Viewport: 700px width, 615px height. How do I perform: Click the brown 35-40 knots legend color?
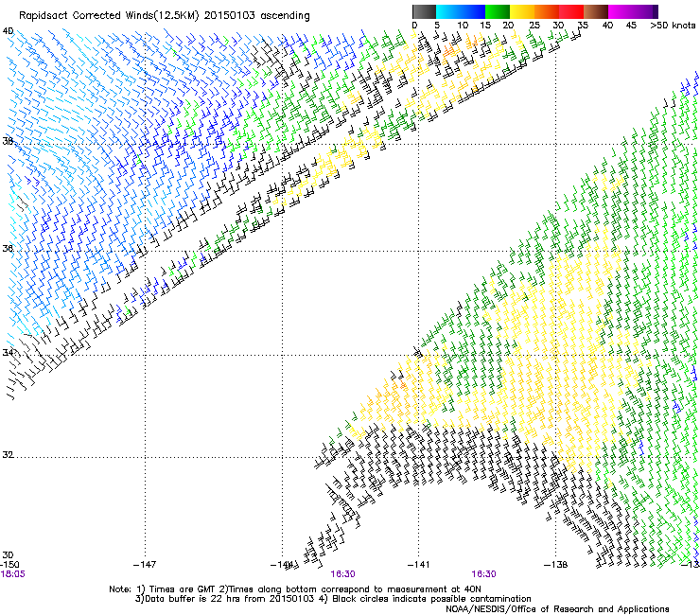pyautogui.click(x=596, y=11)
